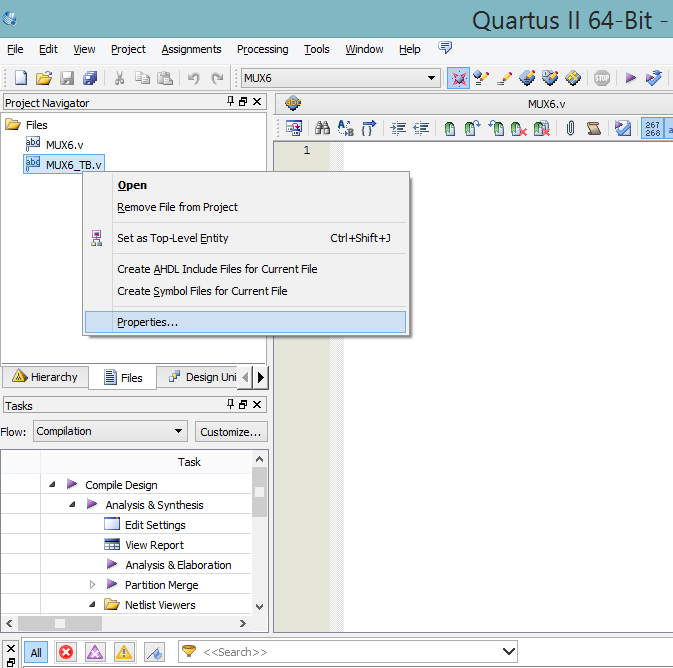
Task: Switch to the Files tab
Action: 123,378
